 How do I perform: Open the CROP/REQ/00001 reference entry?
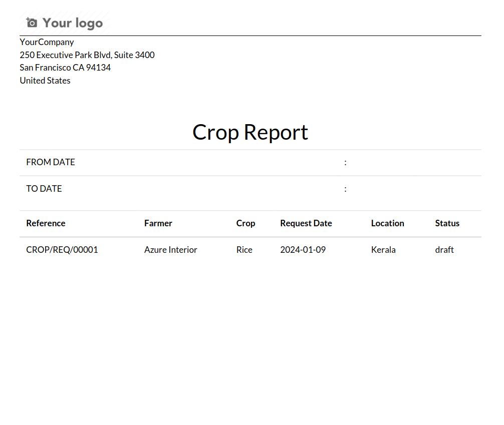tap(62, 250)
